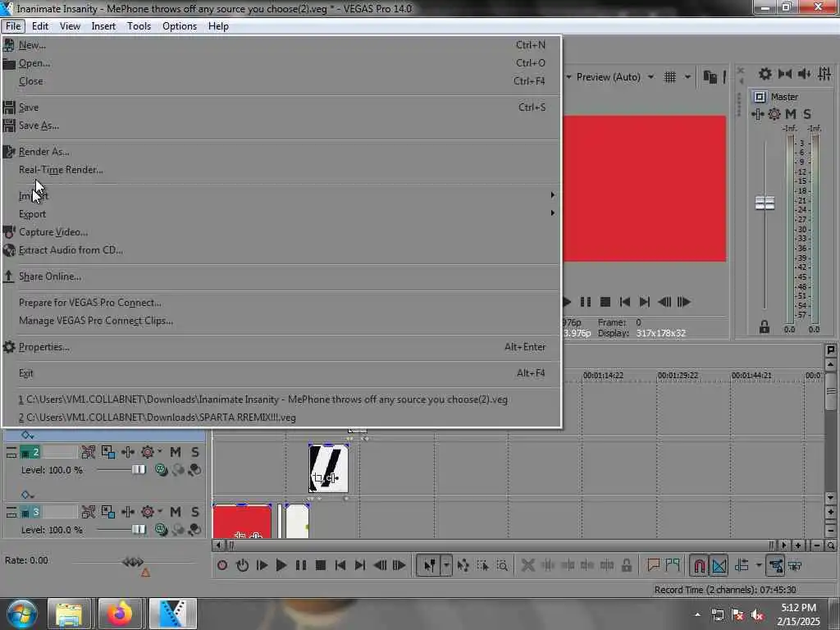Mute video track 2
The height and width of the screenshot is (630, 840).
pyautogui.click(x=176, y=452)
